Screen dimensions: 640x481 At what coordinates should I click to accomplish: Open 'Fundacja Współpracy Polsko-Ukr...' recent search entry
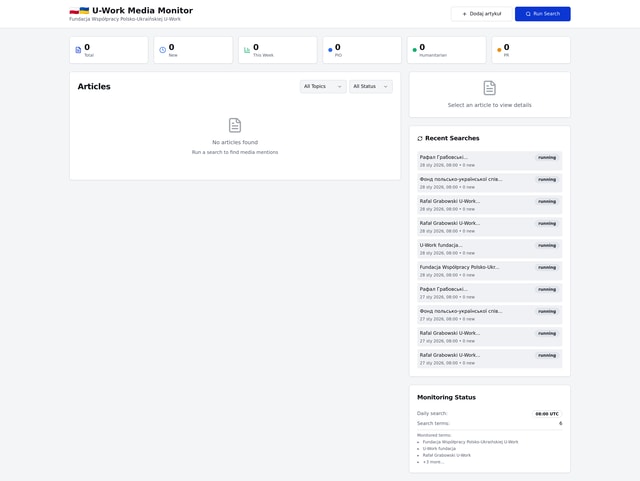489,271
